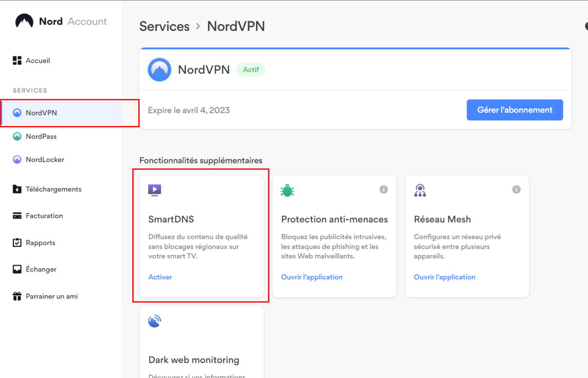The height and width of the screenshot is (378, 588).
Task: Open info icon on Réseau Mesh card
Action: (x=516, y=189)
